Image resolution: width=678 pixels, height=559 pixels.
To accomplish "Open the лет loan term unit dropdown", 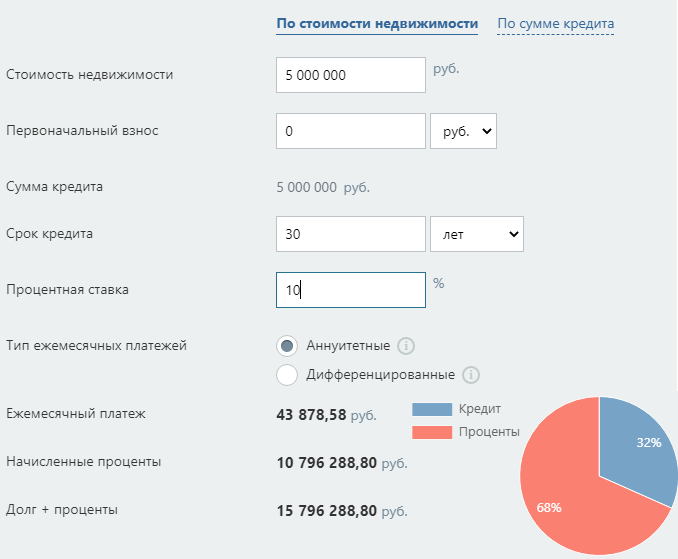I will pos(476,234).
